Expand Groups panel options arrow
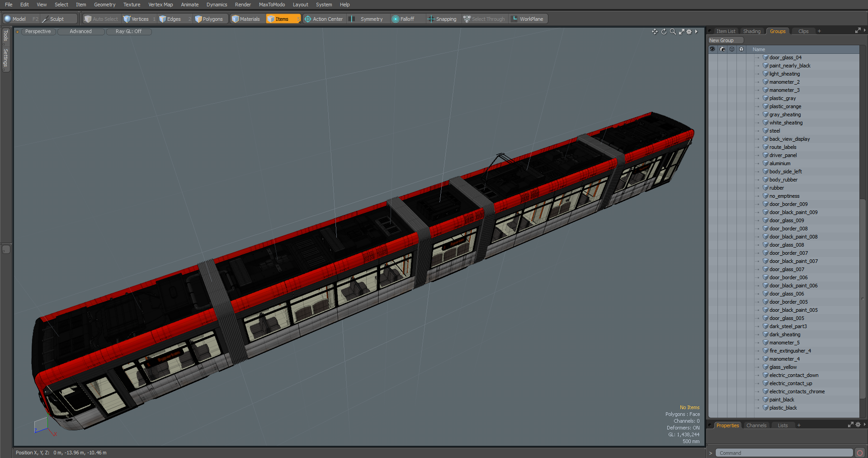 (x=864, y=31)
